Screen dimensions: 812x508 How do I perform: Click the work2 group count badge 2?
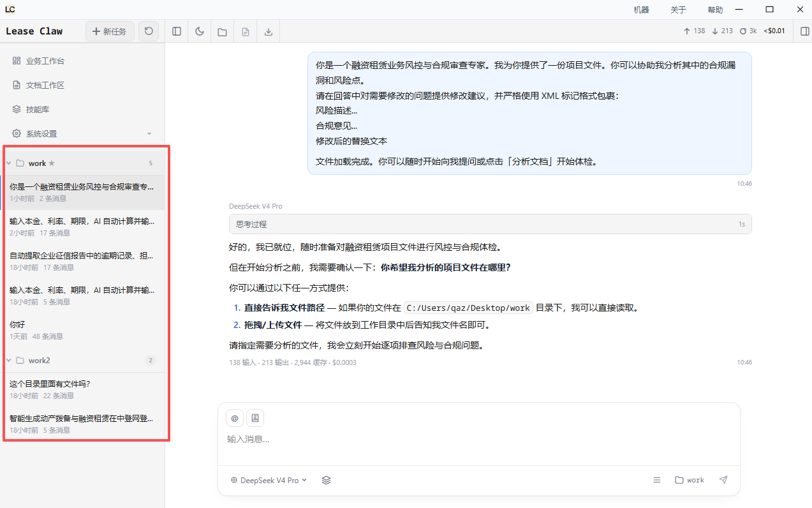151,361
